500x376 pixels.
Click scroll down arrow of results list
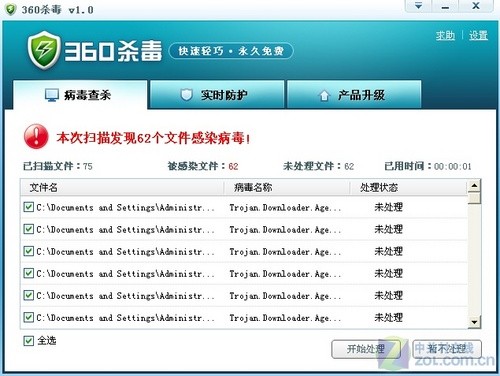pyautogui.click(x=474, y=322)
